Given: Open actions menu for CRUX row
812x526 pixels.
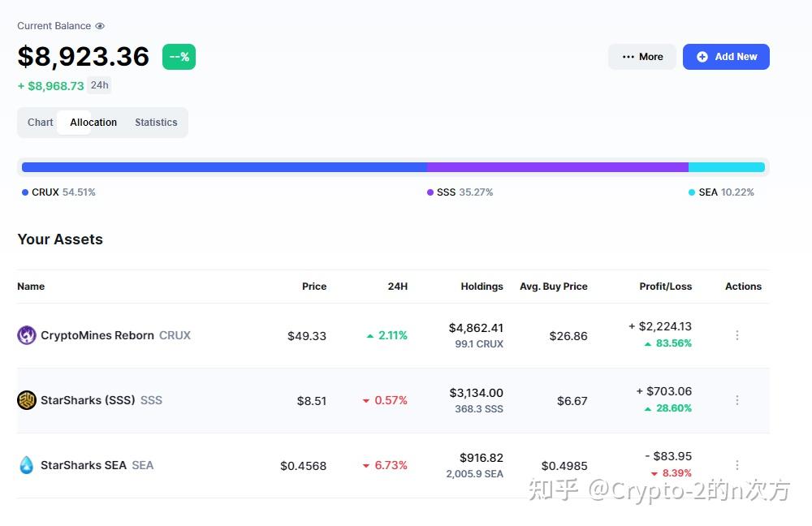Looking at the screenshot, I should point(737,335).
